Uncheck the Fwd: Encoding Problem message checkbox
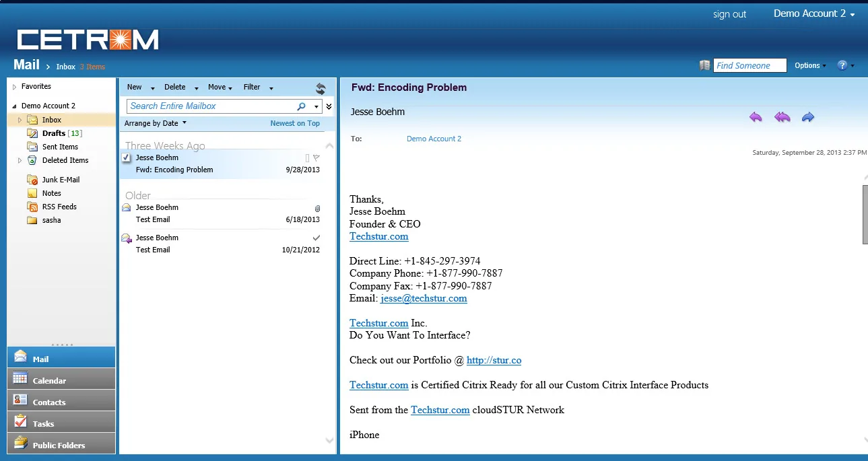The width and height of the screenshot is (868, 461). pyautogui.click(x=126, y=157)
